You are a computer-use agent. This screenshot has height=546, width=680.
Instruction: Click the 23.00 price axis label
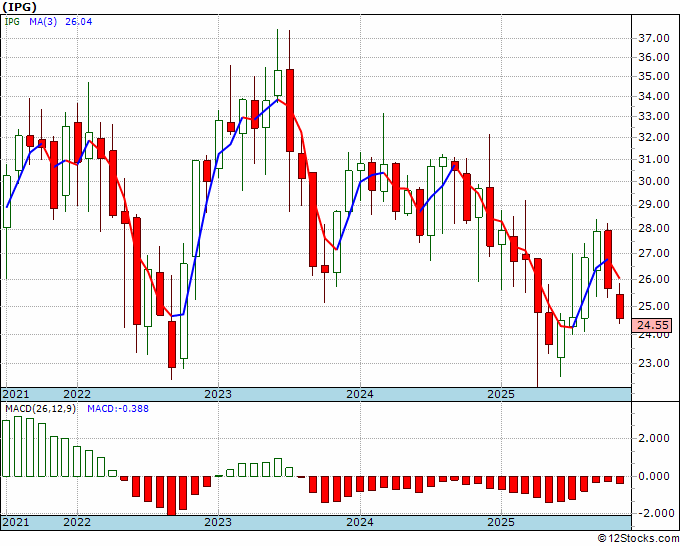pos(654,363)
